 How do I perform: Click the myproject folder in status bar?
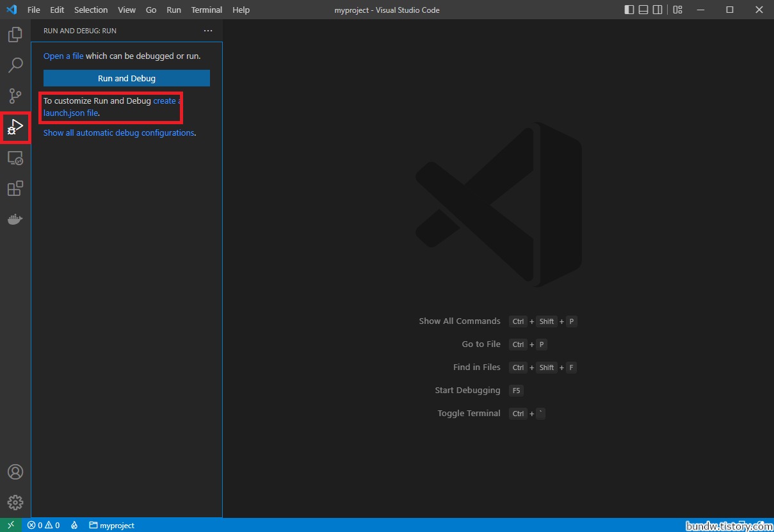(112, 525)
